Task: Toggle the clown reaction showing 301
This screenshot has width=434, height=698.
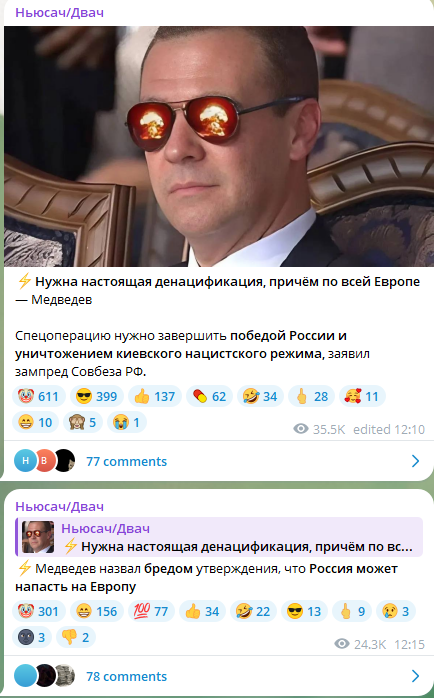Action: (x=39, y=611)
